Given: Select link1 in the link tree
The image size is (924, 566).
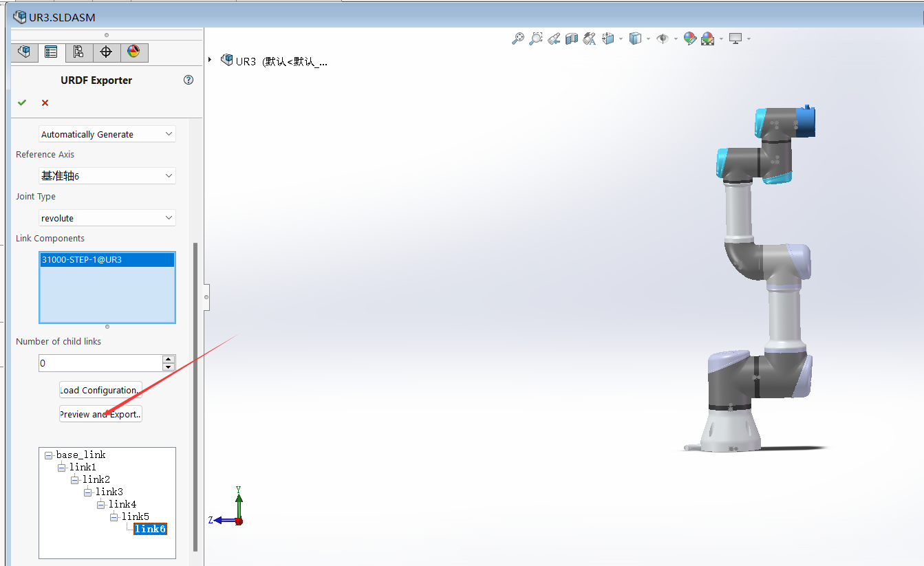Looking at the screenshot, I should (83, 467).
